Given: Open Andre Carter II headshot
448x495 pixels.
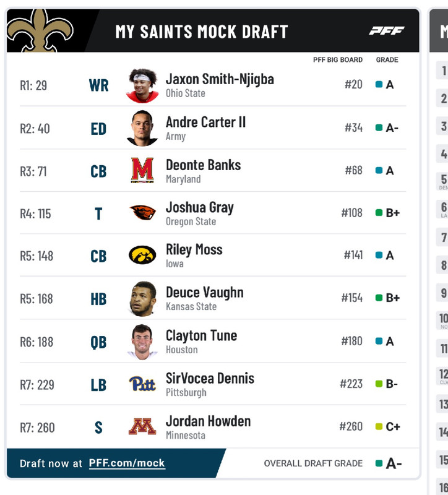Looking at the screenshot, I should tap(142, 128).
